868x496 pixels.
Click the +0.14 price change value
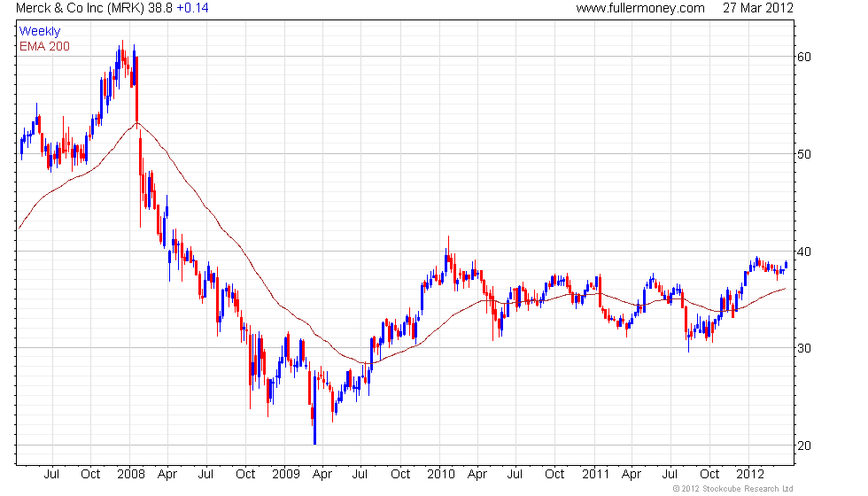pyautogui.click(x=192, y=8)
